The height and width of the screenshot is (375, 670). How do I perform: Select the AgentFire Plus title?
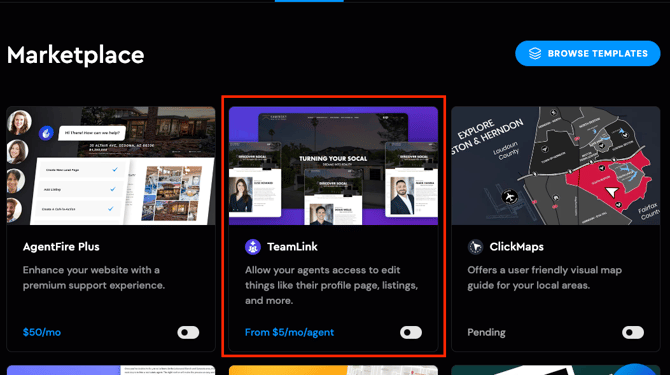click(61, 247)
